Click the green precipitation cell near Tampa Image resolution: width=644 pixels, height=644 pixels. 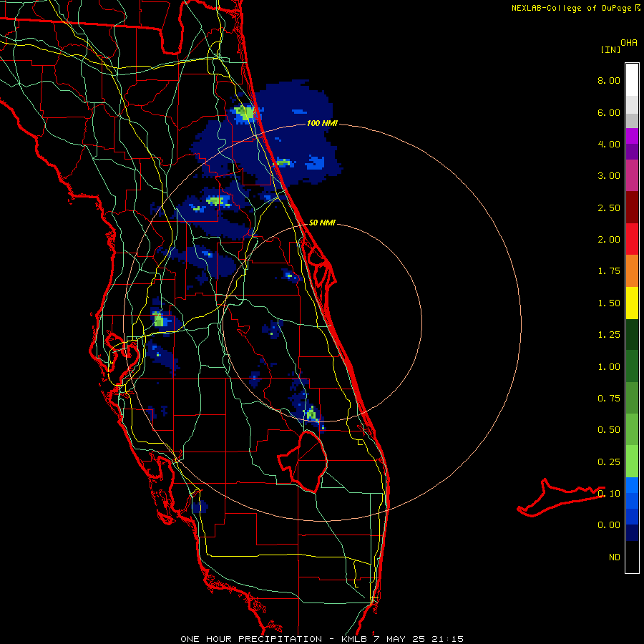pos(159,320)
